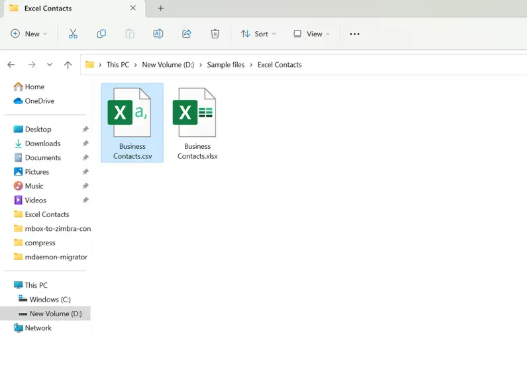527x368 pixels.
Task: Open Home in navigation pane
Action: [x=29, y=87]
